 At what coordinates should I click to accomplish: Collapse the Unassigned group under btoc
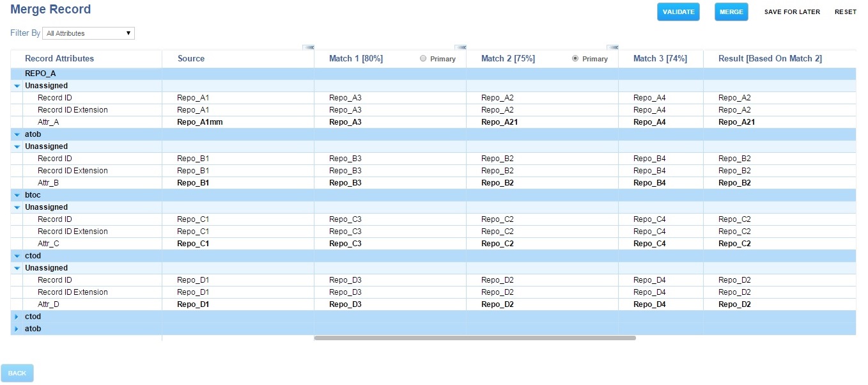pos(17,207)
